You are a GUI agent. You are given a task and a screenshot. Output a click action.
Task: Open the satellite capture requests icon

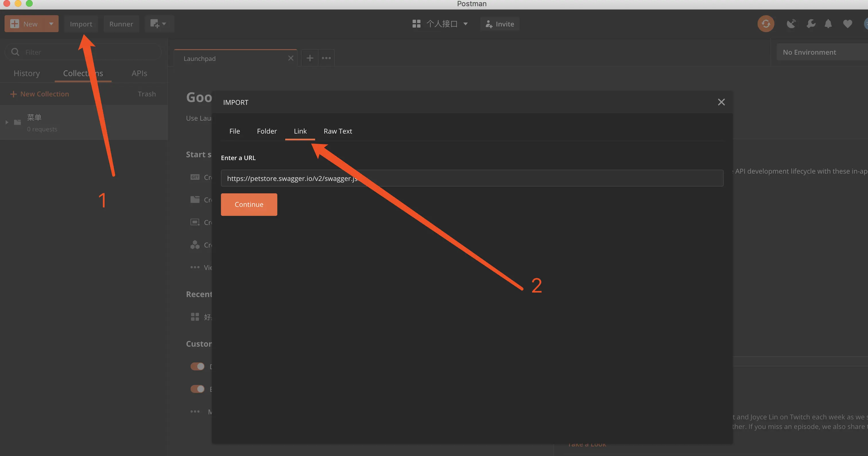(x=791, y=24)
